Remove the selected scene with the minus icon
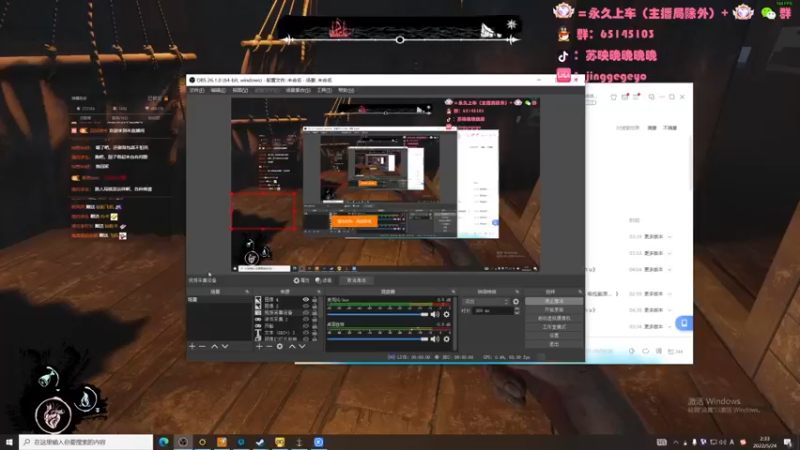 click(x=202, y=346)
